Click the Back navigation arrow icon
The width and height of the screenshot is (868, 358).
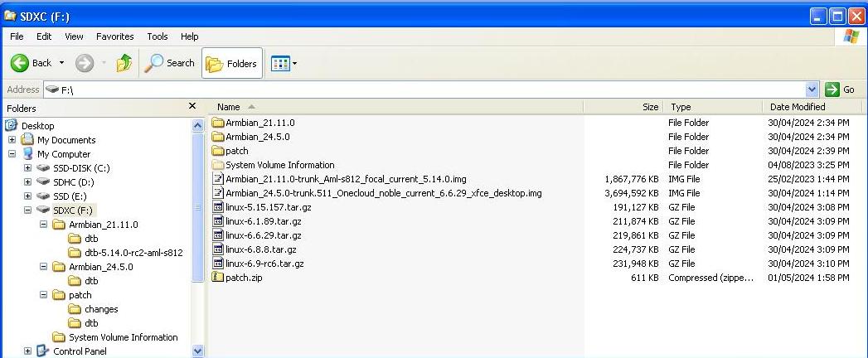point(21,63)
